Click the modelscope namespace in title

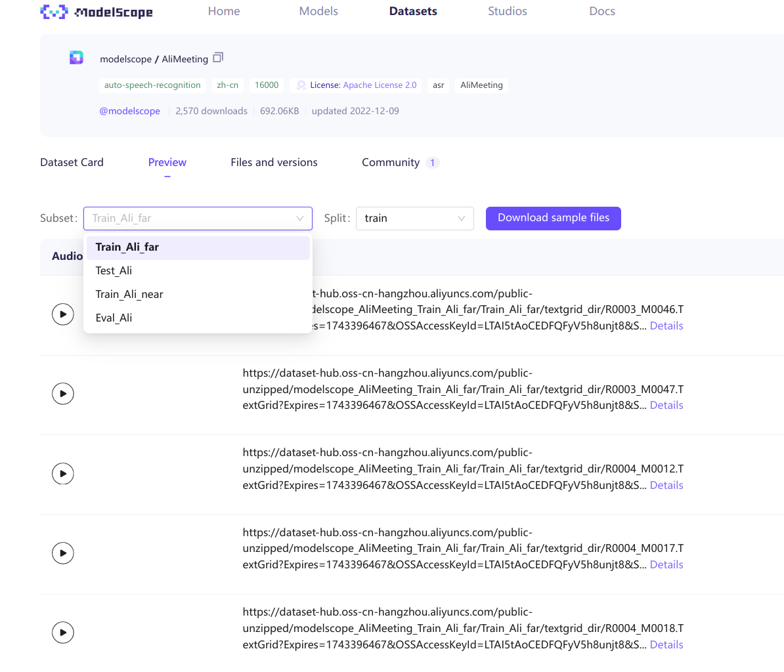[x=125, y=59]
